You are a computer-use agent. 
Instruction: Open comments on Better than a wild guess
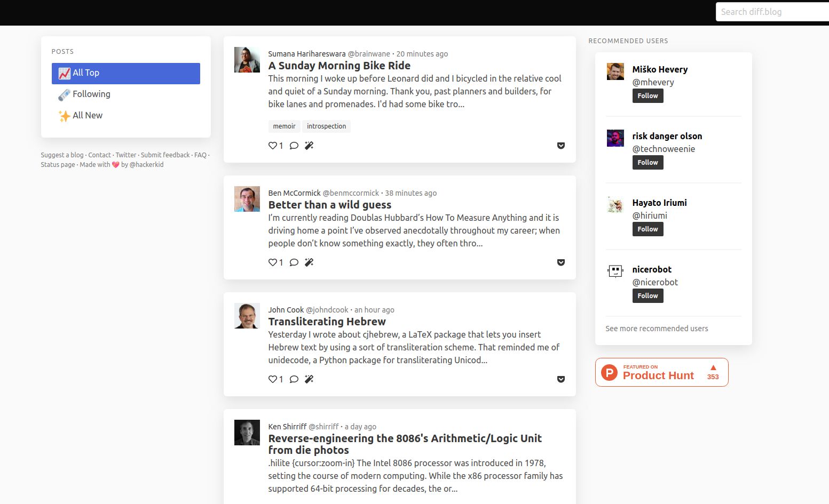coord(294,262)
